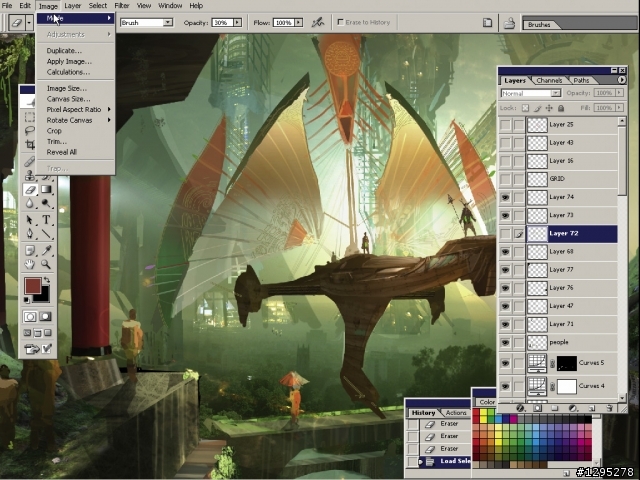
Task: Hide Layer 68 visibility eye
Action: click(x=505, y=251)
